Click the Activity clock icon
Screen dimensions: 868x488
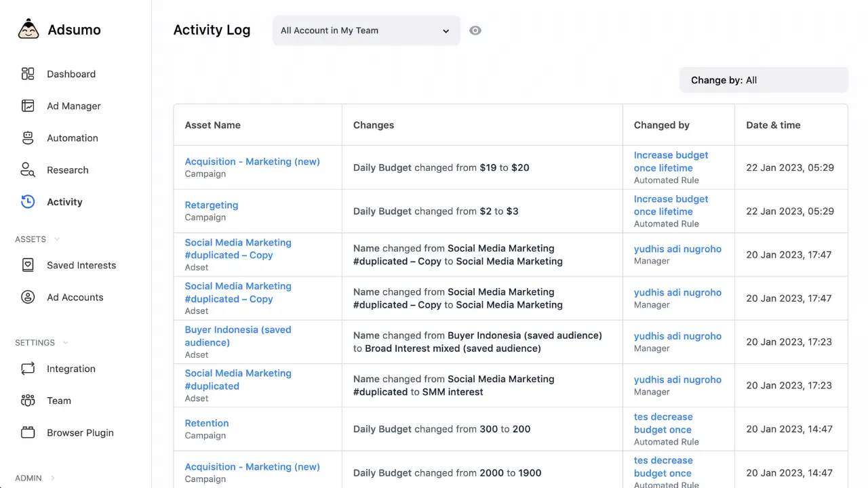point(28,201)
